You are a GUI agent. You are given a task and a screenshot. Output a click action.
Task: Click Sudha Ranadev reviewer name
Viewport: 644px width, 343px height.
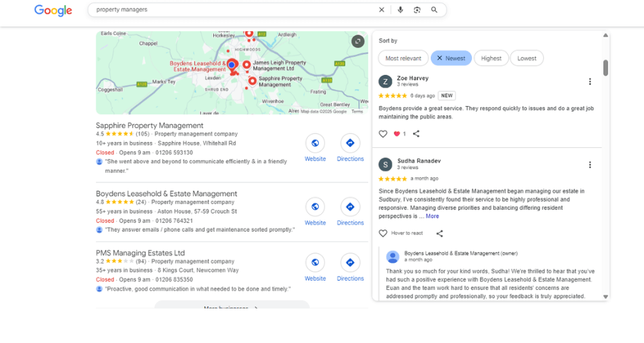tap(419, 161)
